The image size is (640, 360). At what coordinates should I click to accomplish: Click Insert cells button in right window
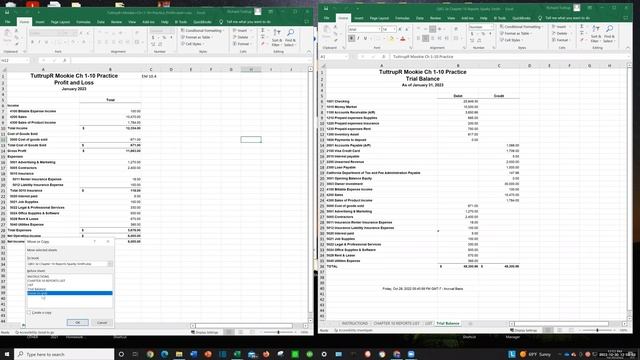(x=561, y=27)
